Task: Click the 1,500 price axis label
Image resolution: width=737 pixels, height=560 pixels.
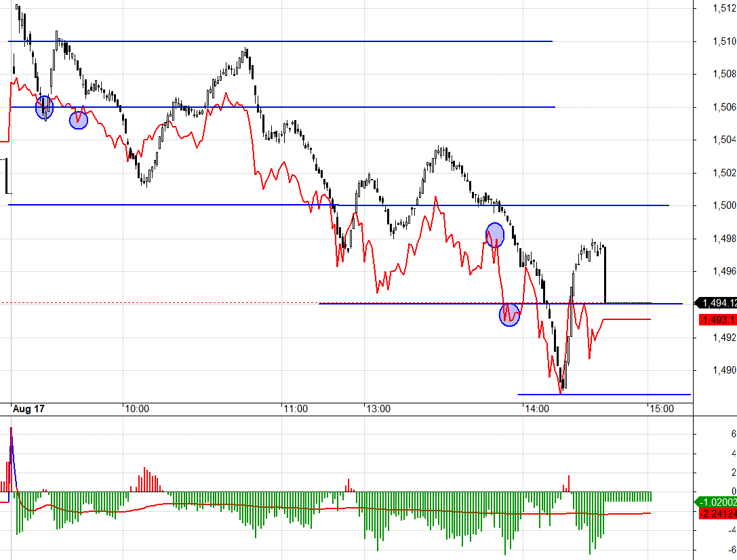Action: (x=724, y=205)
